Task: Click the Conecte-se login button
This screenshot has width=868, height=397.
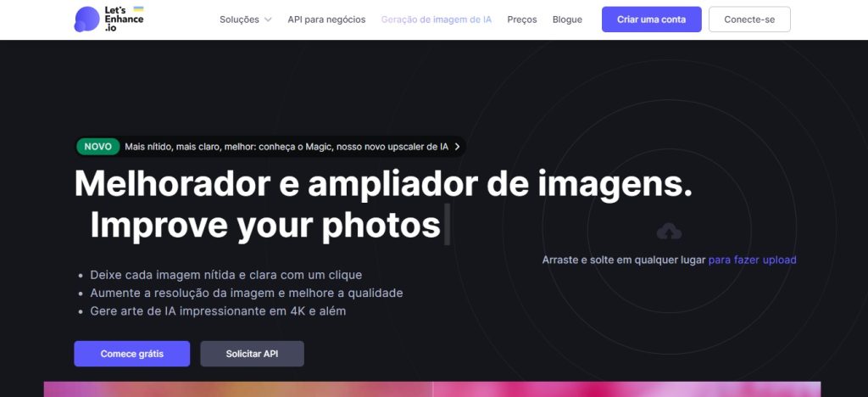Action: pyautogui.click(x=749, y=20)
